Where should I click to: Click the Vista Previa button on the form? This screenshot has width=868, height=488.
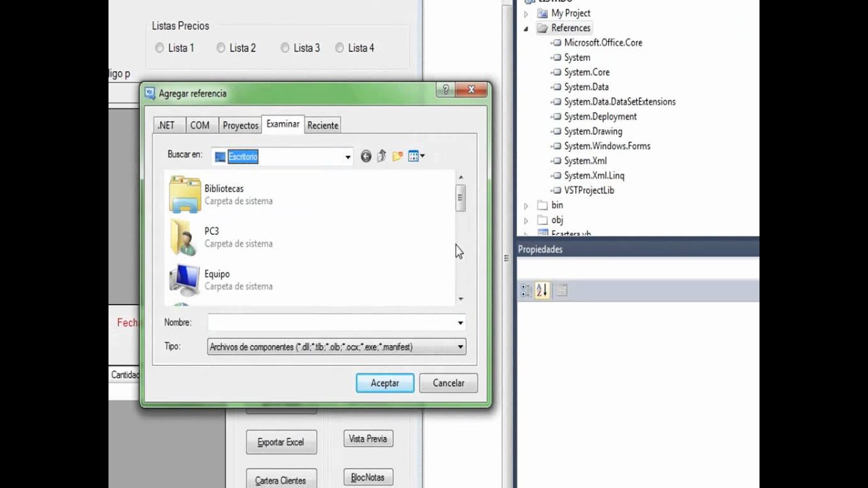[x=368, y=439]
